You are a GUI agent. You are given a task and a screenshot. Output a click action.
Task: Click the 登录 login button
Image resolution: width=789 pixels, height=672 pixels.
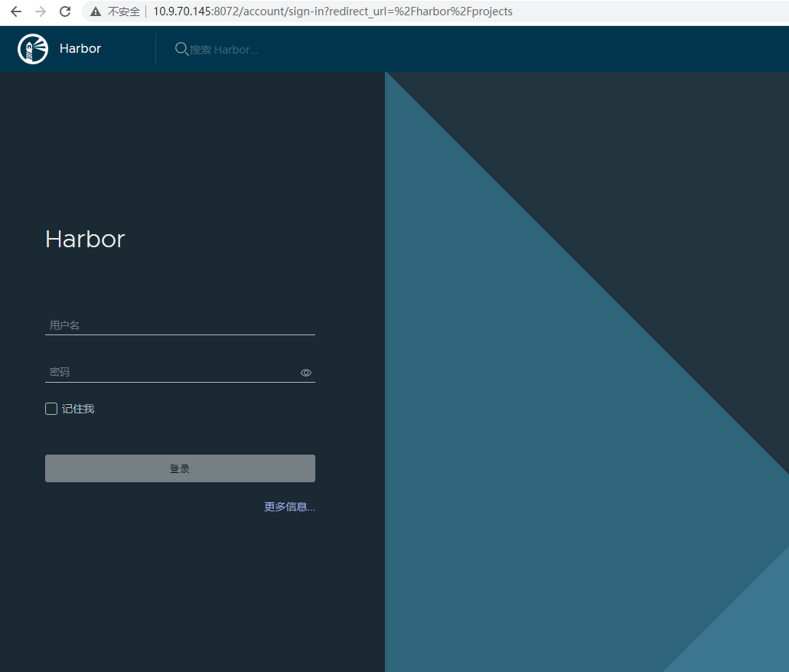(x=180, y=468)
